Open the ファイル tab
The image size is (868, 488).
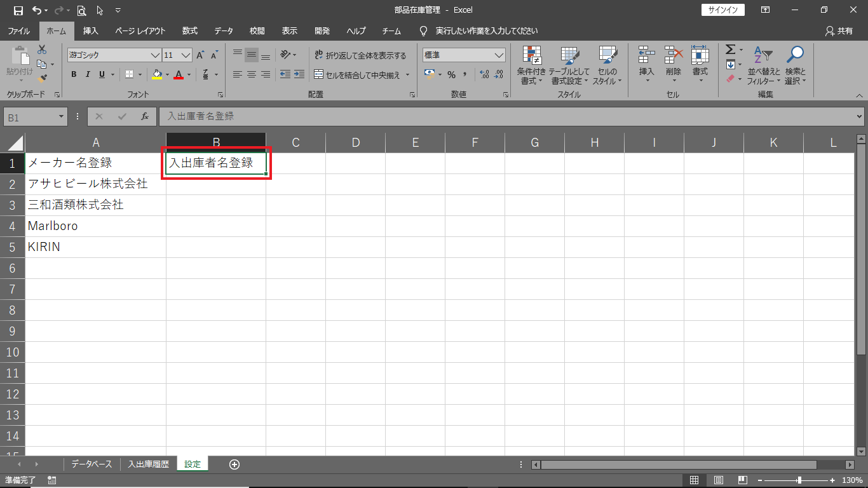pyautogui.click(x=18, y=30)
